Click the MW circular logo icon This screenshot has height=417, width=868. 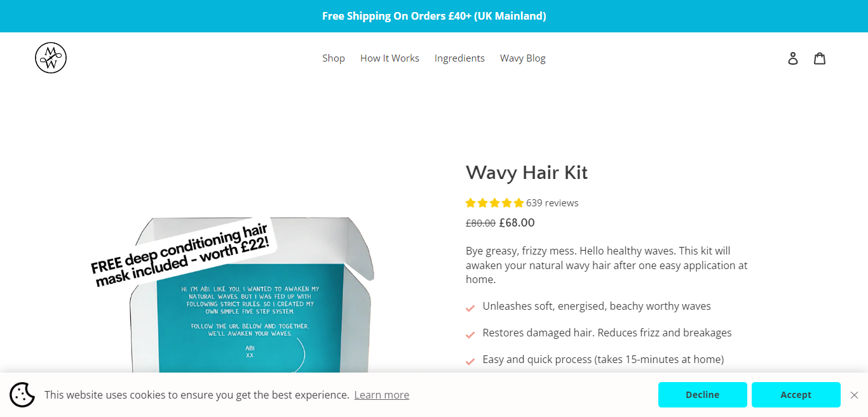coord(51,58)
